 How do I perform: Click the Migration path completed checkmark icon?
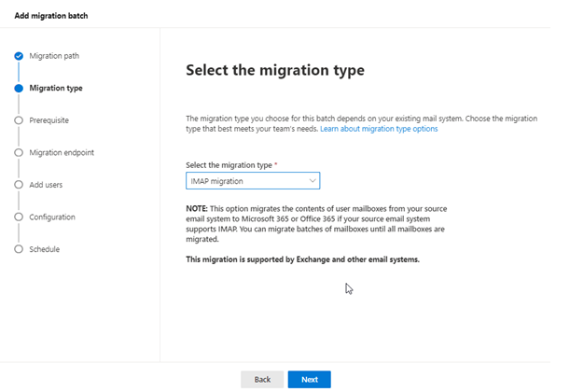[x=19, y=56]
